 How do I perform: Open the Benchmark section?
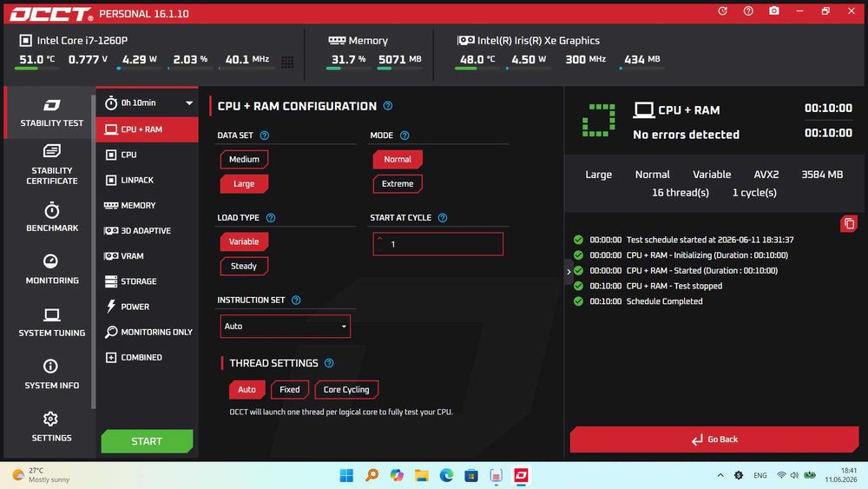pos(51,217)
